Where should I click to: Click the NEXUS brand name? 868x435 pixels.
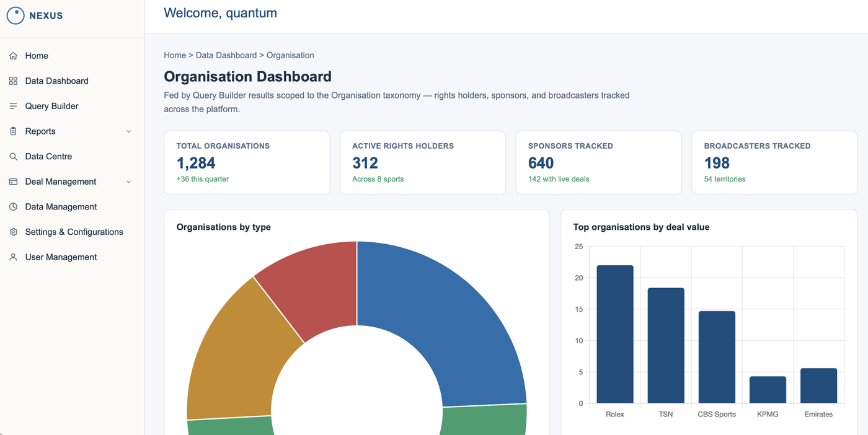pyautogui.click(x=46, y=15)
